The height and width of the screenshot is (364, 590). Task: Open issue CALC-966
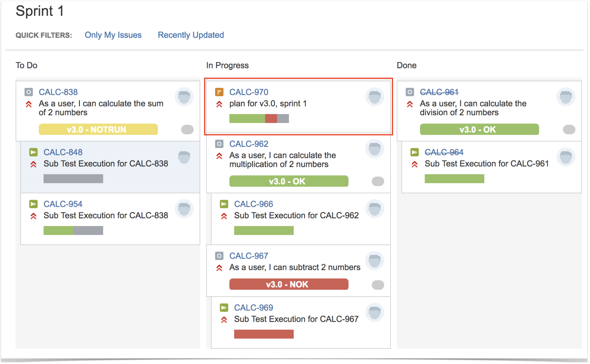(254, 204)
